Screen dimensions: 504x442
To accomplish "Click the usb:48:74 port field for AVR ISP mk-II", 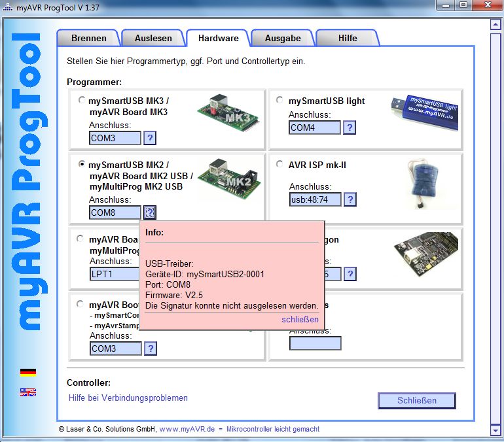I will [315, 199].
